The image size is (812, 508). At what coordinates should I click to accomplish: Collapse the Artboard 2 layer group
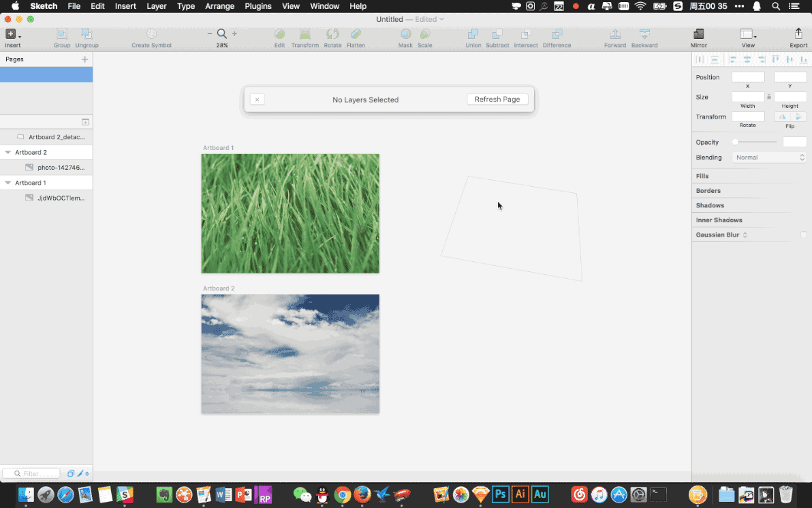7,153
